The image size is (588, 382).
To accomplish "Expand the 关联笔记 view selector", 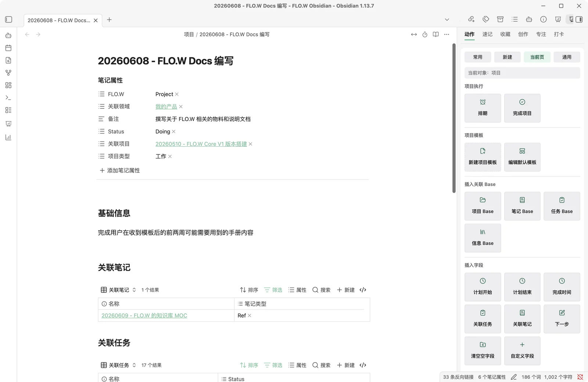I will (x=118, y=290).
